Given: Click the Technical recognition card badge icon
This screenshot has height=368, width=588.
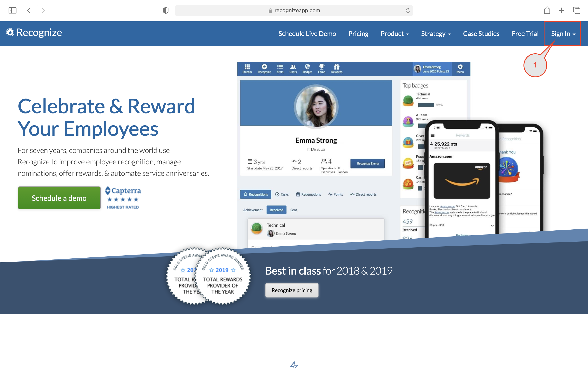Looking at the screenshot, I should (x=257, y=228).
